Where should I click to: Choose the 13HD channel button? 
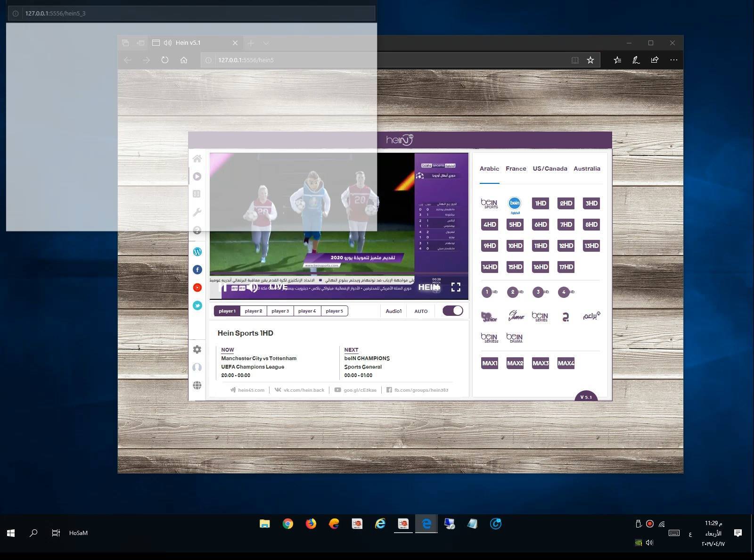[x=591, y=246]
